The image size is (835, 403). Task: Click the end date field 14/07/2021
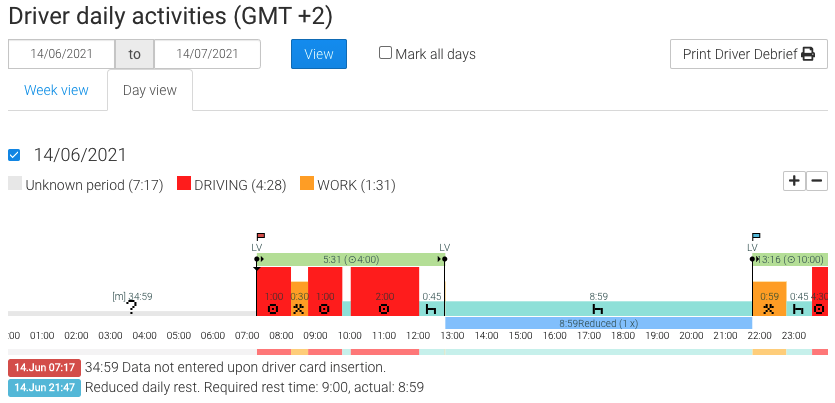coord(207,54)
